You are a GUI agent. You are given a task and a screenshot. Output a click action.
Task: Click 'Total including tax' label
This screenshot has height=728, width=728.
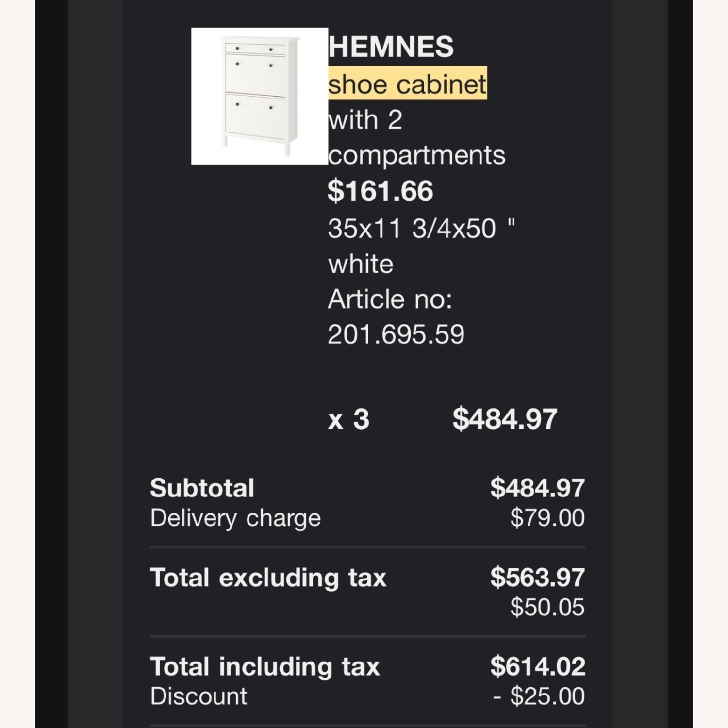click(266, 666)
